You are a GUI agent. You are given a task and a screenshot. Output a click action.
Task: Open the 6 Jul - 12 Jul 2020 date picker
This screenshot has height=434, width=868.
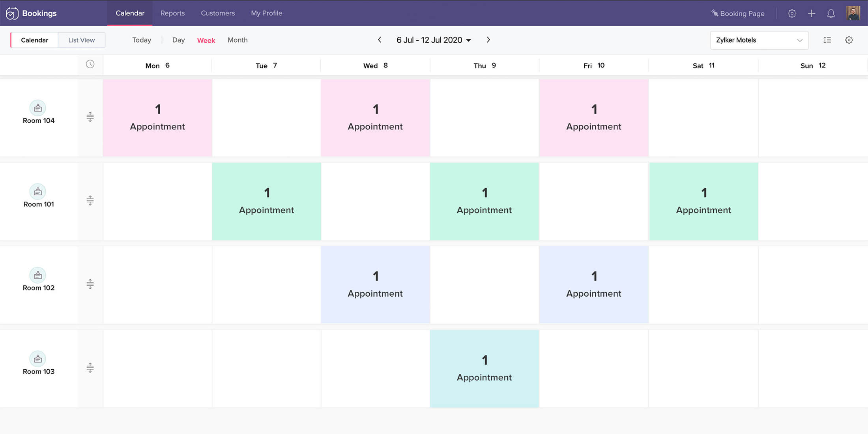click(x=434, y=40)
